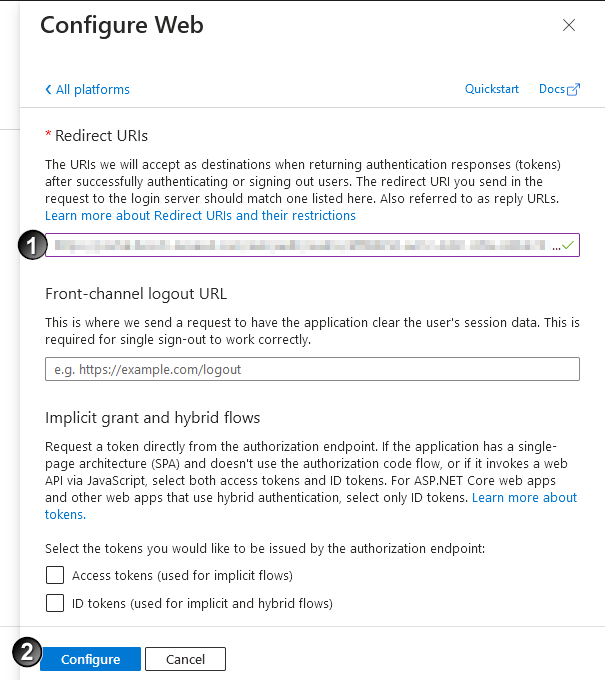Close the Configure Web panel
This screenshot has height=680, width=605.
point(569,26)
